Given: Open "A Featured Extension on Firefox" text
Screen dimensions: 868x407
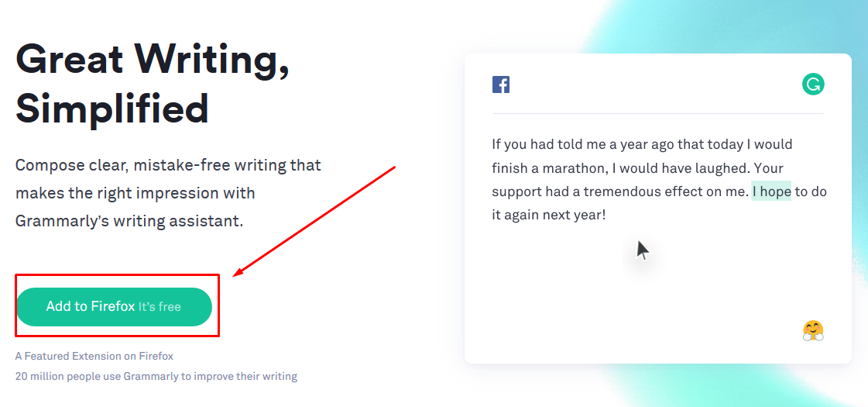Looking at the screenshot, I should click(94, 356).
